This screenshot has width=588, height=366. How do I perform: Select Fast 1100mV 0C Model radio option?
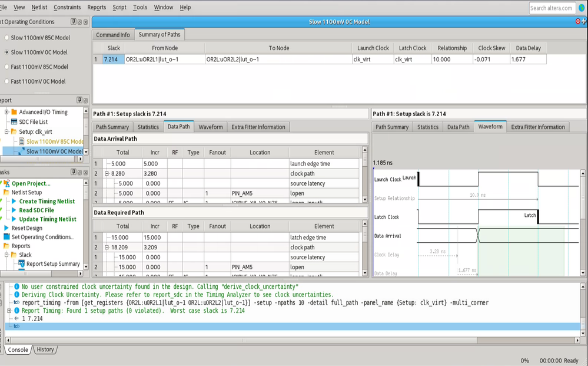coord(6,82)
